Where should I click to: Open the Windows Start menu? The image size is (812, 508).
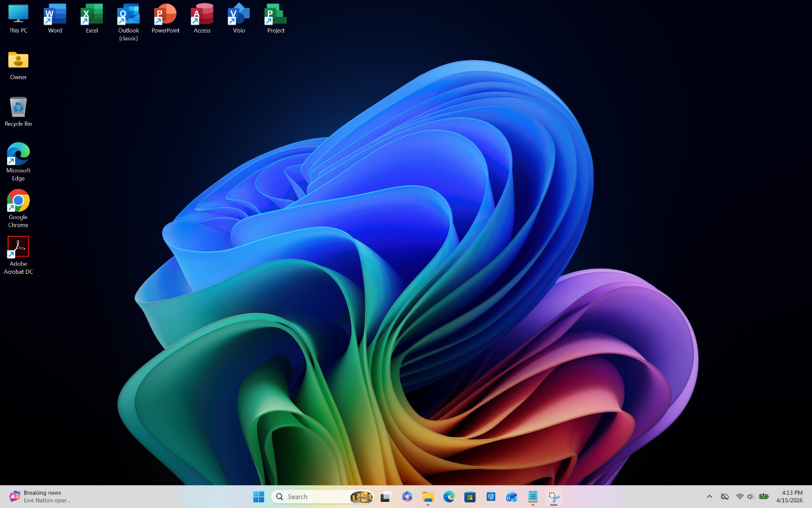pos(258,497)
